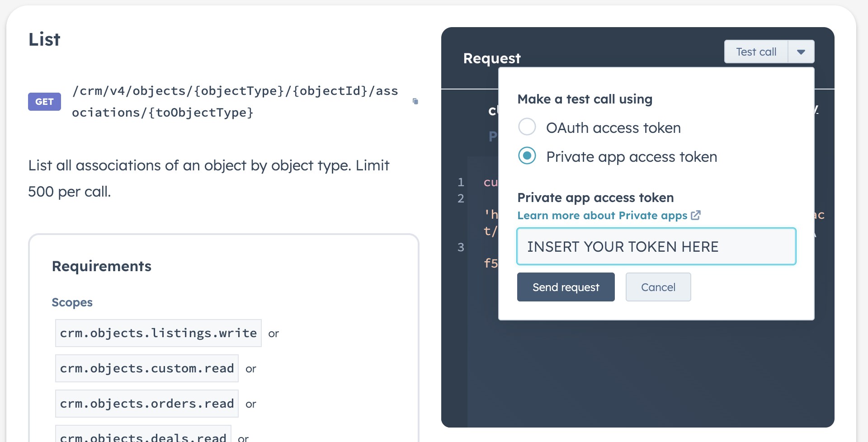Cancel the test call dialog
The image size is (868, 442).
coord(658,287)
